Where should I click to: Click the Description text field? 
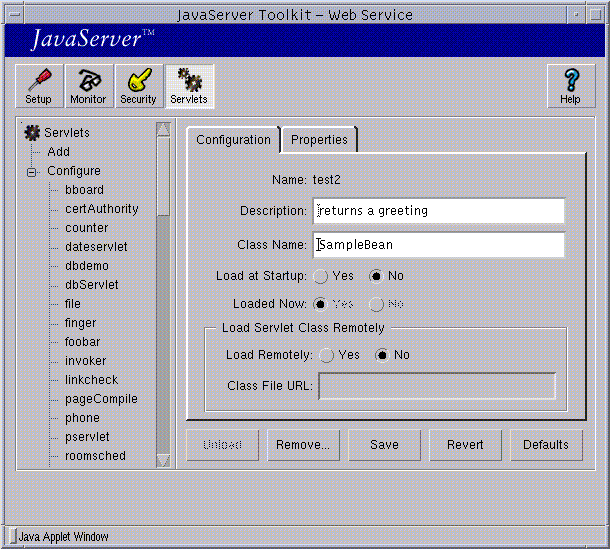[x=438, y=211]
